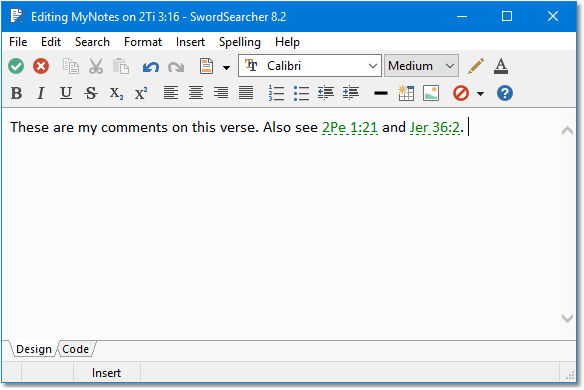
Task: Open the Help menu
Action: tap(287, 42)
